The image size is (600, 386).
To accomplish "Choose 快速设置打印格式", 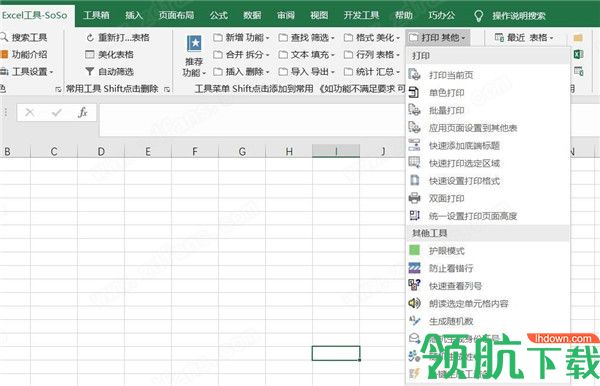I will coord(488,181).
